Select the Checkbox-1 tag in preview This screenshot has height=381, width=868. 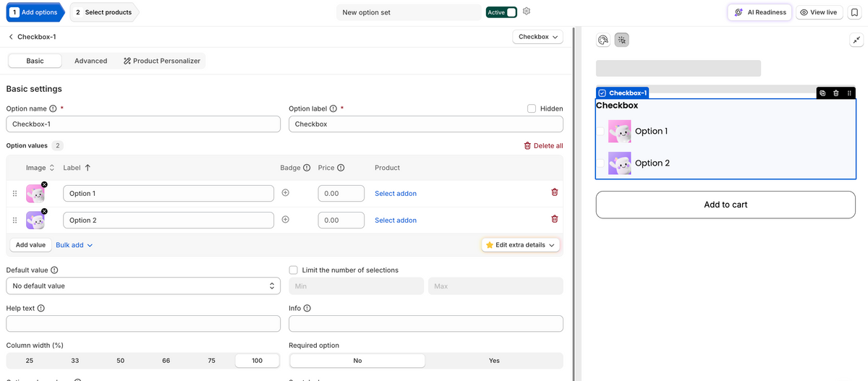click(x=622, y=93)
